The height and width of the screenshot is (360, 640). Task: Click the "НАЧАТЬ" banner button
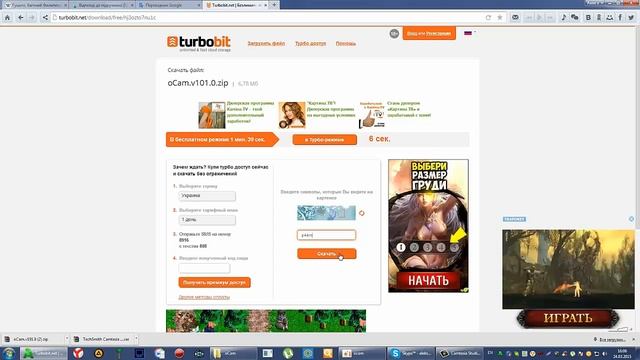tap(428, 280)
